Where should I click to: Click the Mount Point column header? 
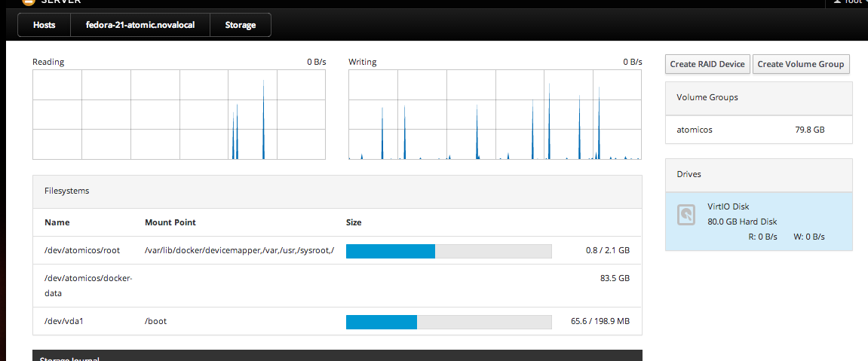(170, 222)
